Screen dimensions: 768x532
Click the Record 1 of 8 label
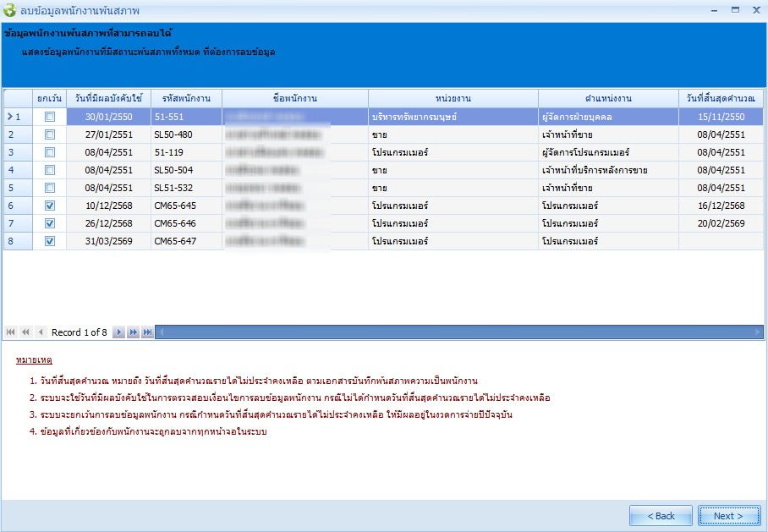[79, 332]
